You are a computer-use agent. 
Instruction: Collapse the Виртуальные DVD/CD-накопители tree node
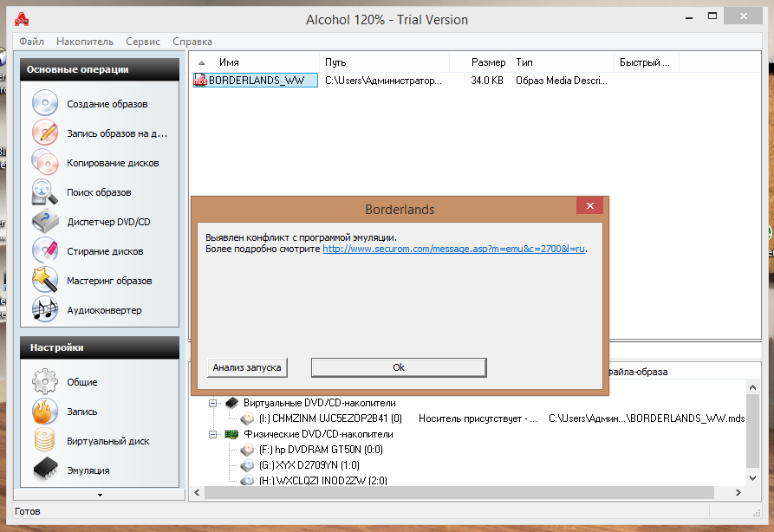pyautogui.click(x=212, y=403)
